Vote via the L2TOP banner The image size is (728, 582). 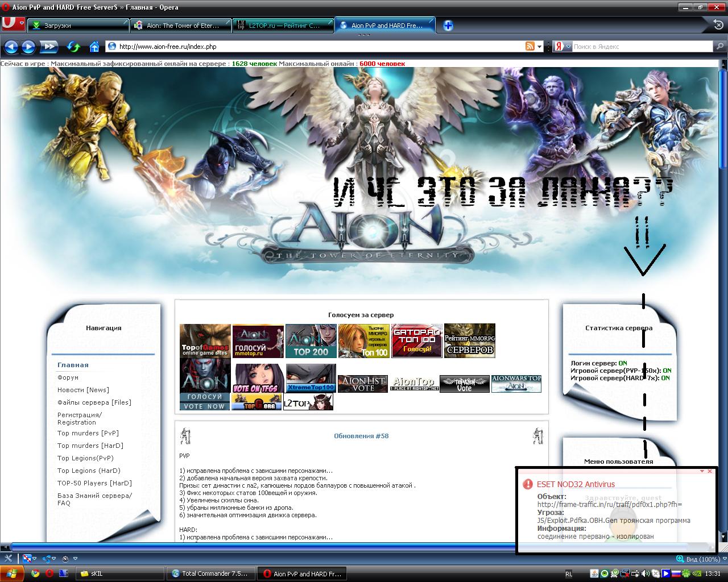(x=308, y=402)
